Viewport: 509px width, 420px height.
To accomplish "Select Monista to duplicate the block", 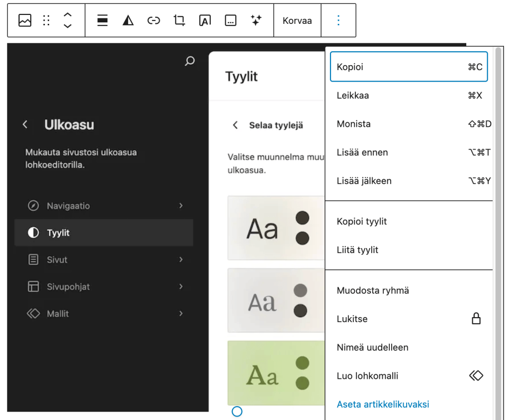I will (409, 124).
